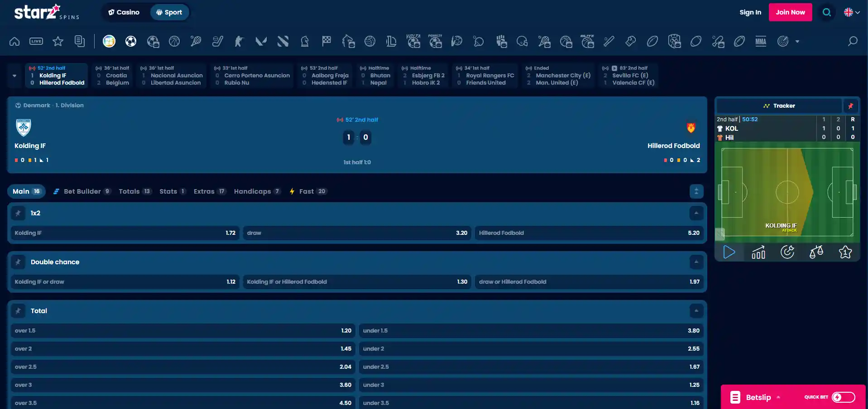Screen dimensions: 868x409
Task: Select the table tennis paddle icon
Action: click(479, 42)
